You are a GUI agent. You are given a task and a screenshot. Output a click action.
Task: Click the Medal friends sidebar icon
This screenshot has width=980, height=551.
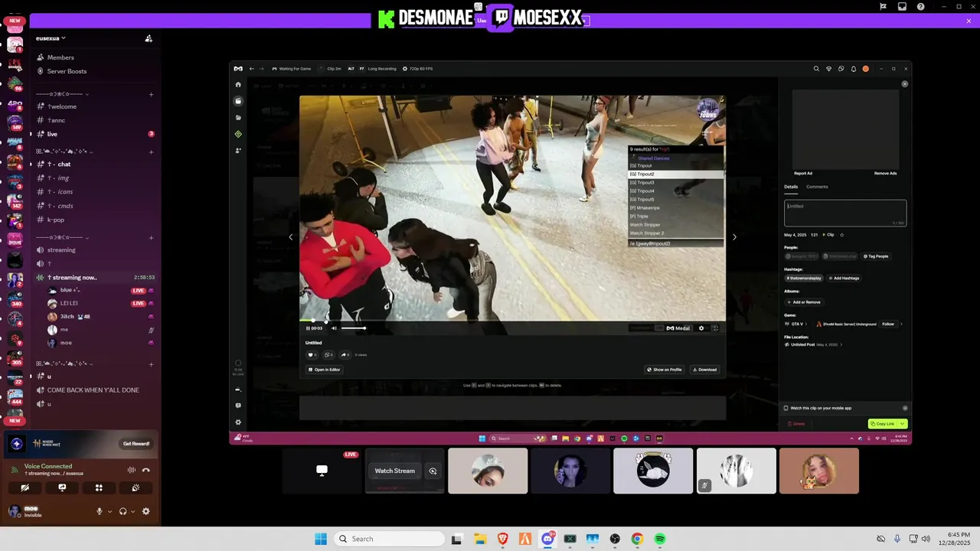click(238, 150)
